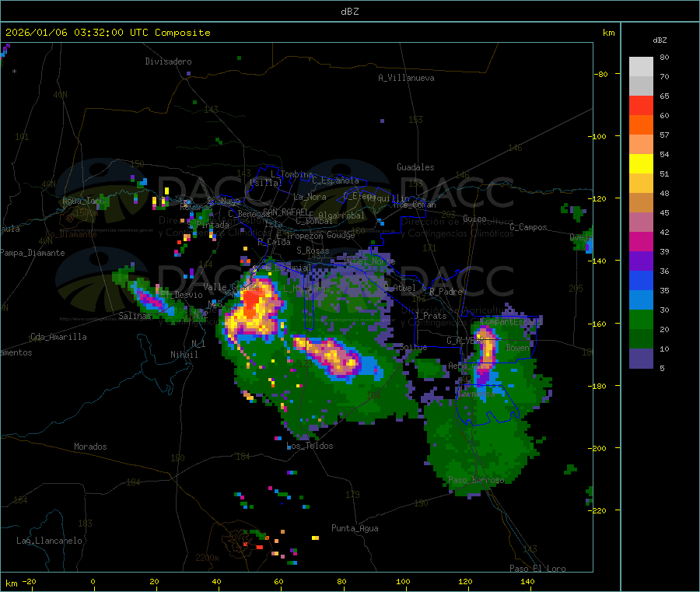700x592 pixels.
Task: Click the Nihuil map label
Action: pyautogui.click(x=184, y=355)
